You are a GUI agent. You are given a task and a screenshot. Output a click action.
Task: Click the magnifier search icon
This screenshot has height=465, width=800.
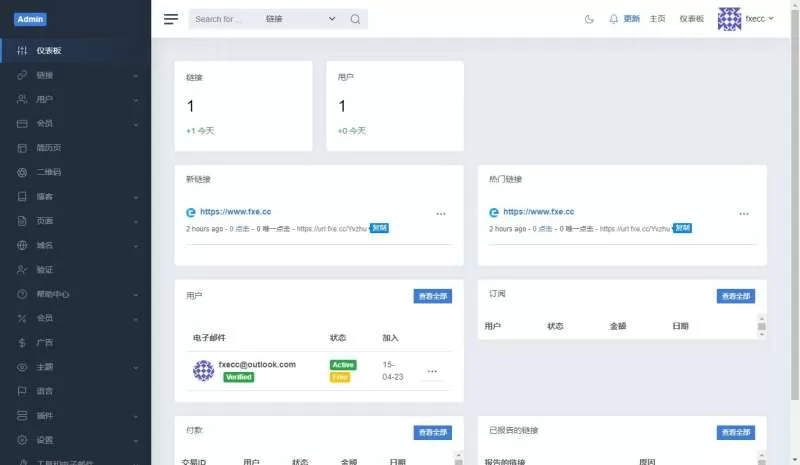(x=356, y=19)
